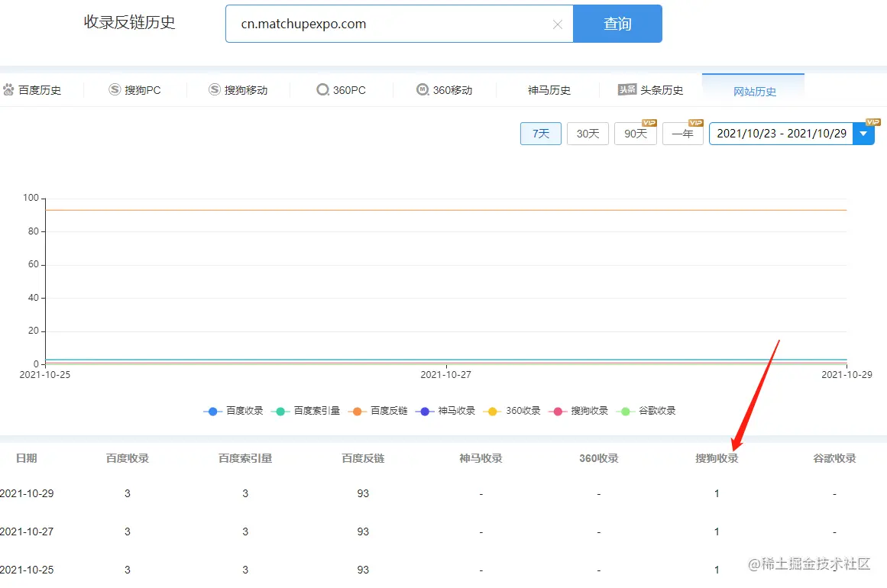
Task: Click the orange 百度反链 line on chart
Action: [x=445, y=210]
